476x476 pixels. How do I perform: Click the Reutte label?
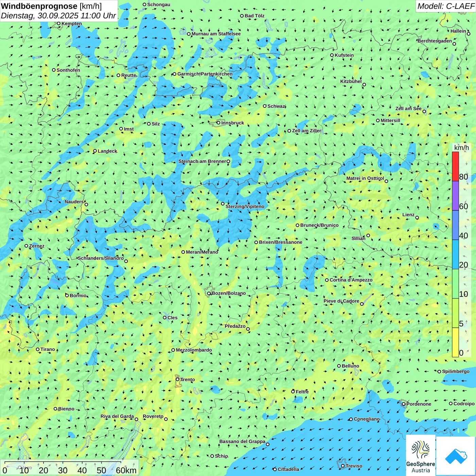point(129,75)
